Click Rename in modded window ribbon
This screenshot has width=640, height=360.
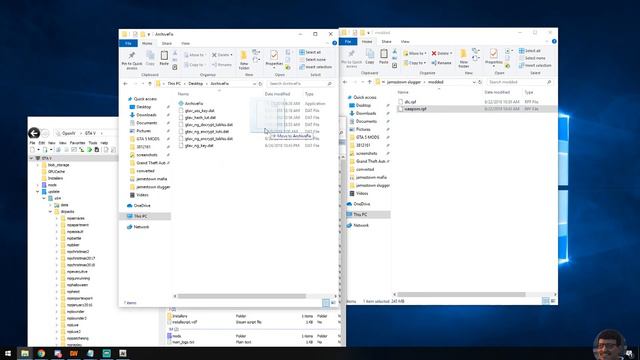click(x=442, y=63)
